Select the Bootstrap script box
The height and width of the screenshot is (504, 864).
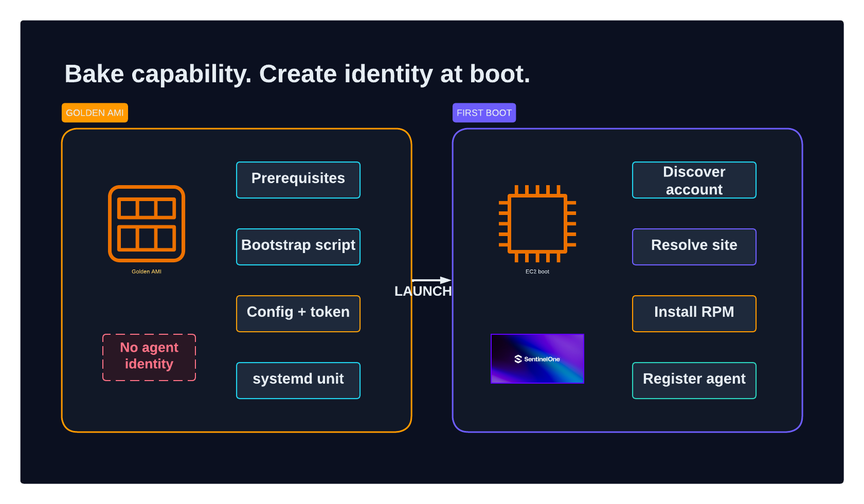tap(298, 247)
